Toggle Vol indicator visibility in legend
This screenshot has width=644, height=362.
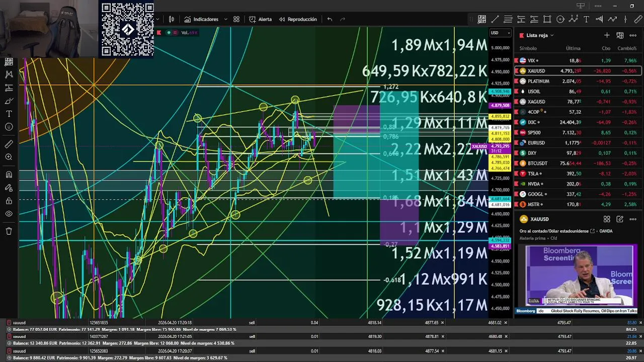(169, 33)
